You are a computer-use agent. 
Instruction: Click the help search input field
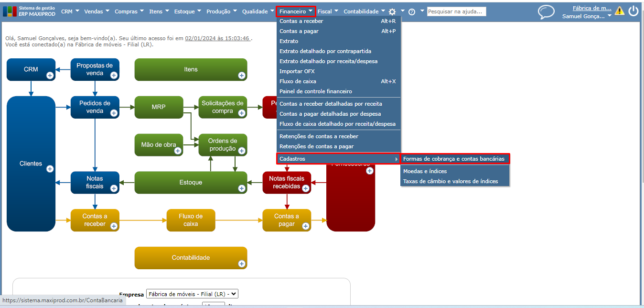coord(456,11)
